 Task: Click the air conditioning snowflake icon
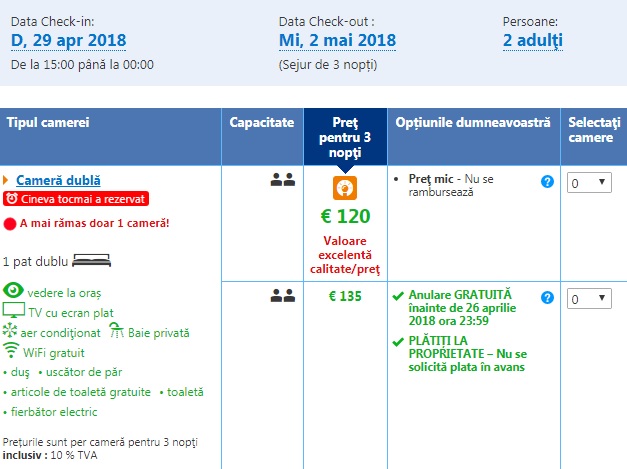pyautogui.click(x=11, y=331)
